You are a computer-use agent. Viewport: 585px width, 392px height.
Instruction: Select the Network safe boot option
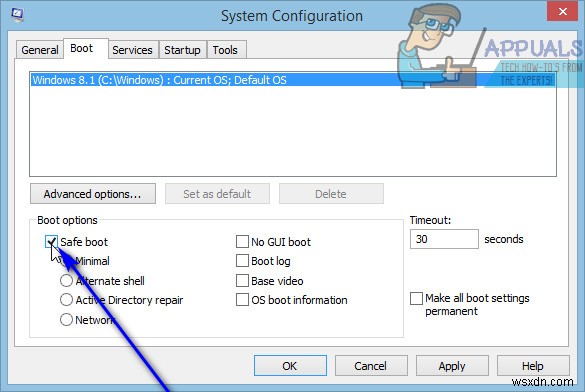(66, 319)
